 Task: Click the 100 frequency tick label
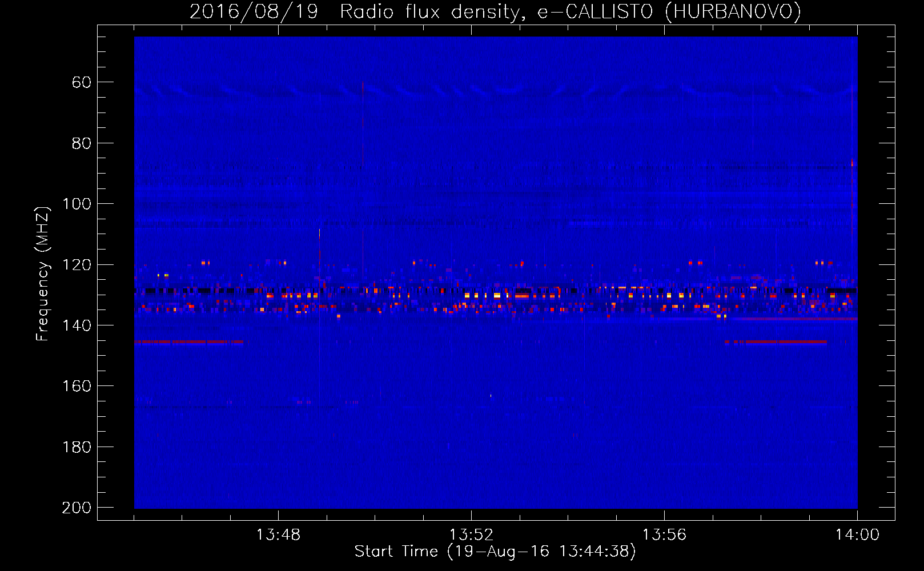tap(77, 204)
